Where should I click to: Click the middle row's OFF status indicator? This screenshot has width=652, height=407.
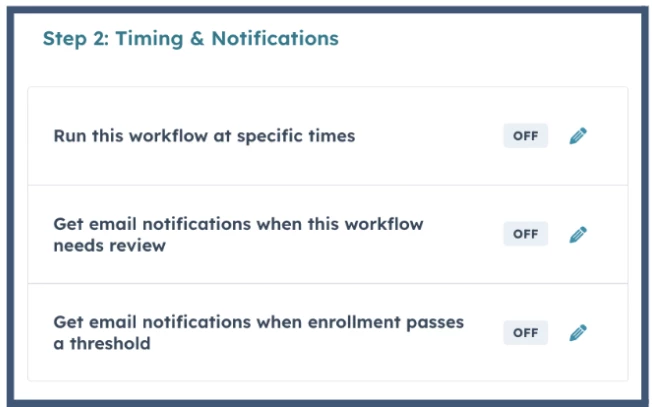pos(525,234)
